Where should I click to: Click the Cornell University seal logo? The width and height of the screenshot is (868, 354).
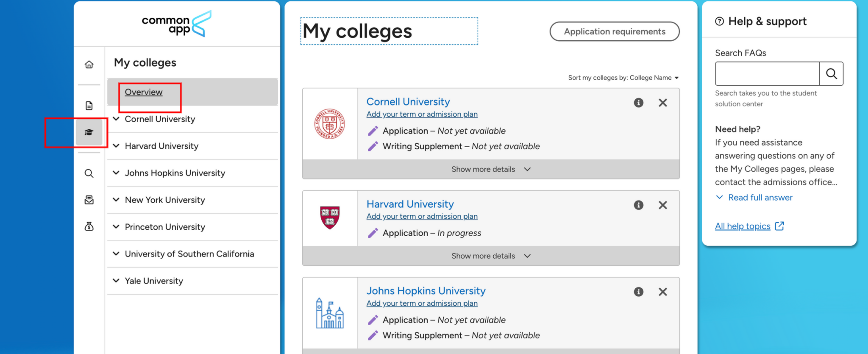click(x=330, y=124)
